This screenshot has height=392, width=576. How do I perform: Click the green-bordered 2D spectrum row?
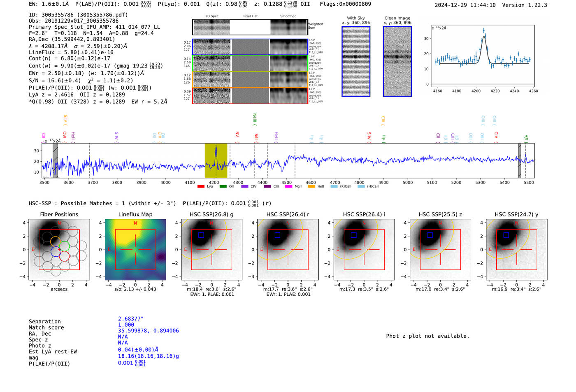pos(250,63)
